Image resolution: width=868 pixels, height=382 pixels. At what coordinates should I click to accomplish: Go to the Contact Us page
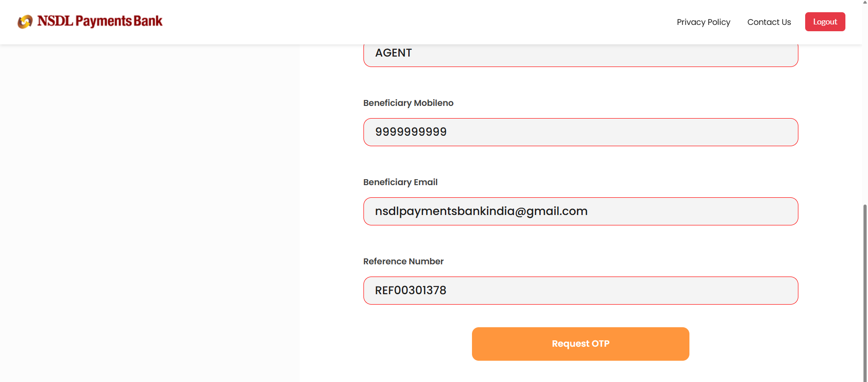point(769,22)
